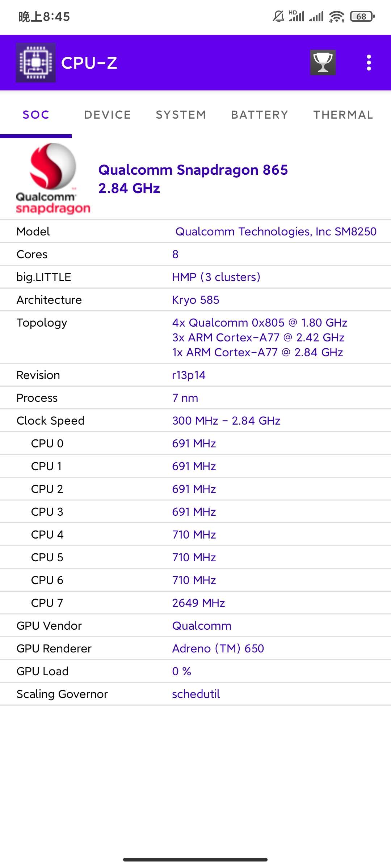Tap the bottom navigation gesture bar
The height and width of the screenshot is (868, 391).
[x=195, y=859]
